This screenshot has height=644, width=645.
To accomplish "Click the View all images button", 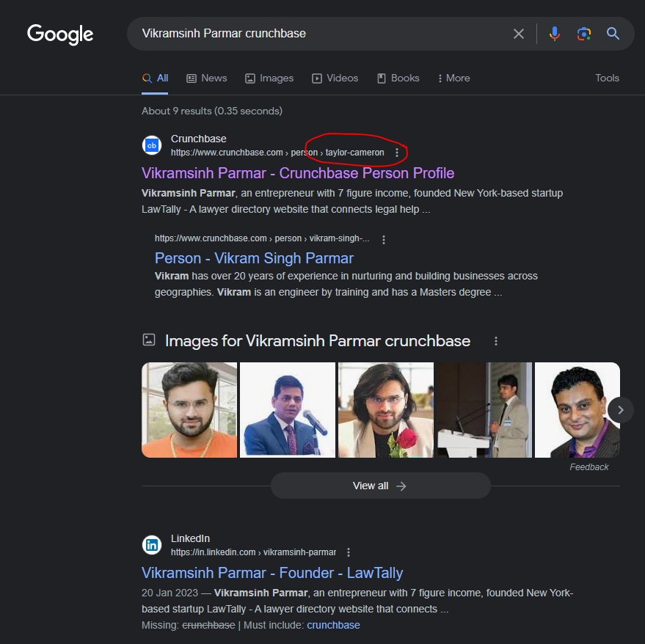I will [x=380, y=486].
